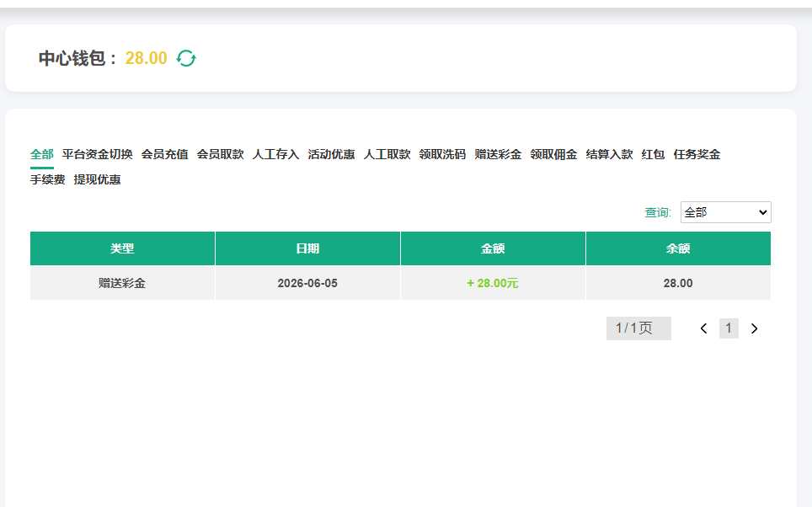This screenshot has width=812, height=507.
Task: Switch to 任务奖金 tab
Action: pos(697,154)
